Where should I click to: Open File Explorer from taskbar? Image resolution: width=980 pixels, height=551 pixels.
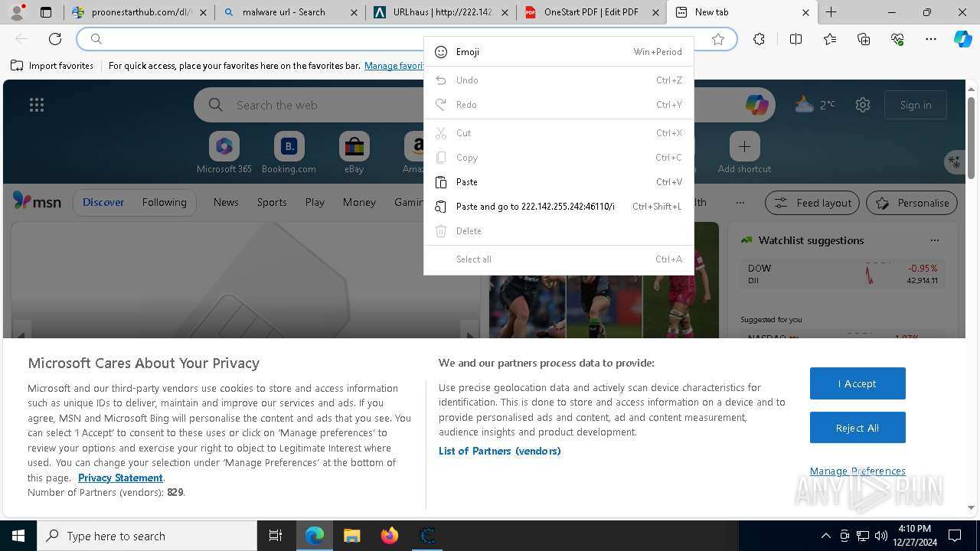click(x=351, y=536)
